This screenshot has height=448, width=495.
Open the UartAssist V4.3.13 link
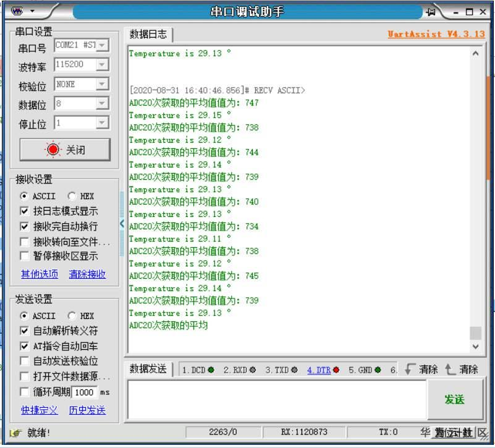(438, 34)
